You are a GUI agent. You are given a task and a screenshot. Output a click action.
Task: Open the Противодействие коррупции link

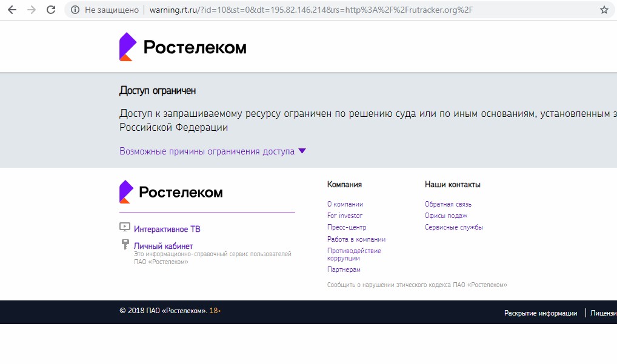[354, 254]
